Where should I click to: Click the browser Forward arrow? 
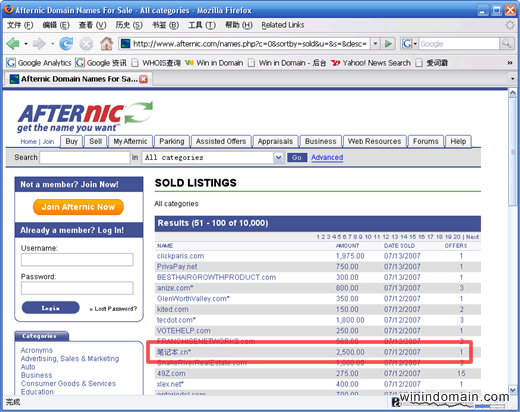point(39,44)
